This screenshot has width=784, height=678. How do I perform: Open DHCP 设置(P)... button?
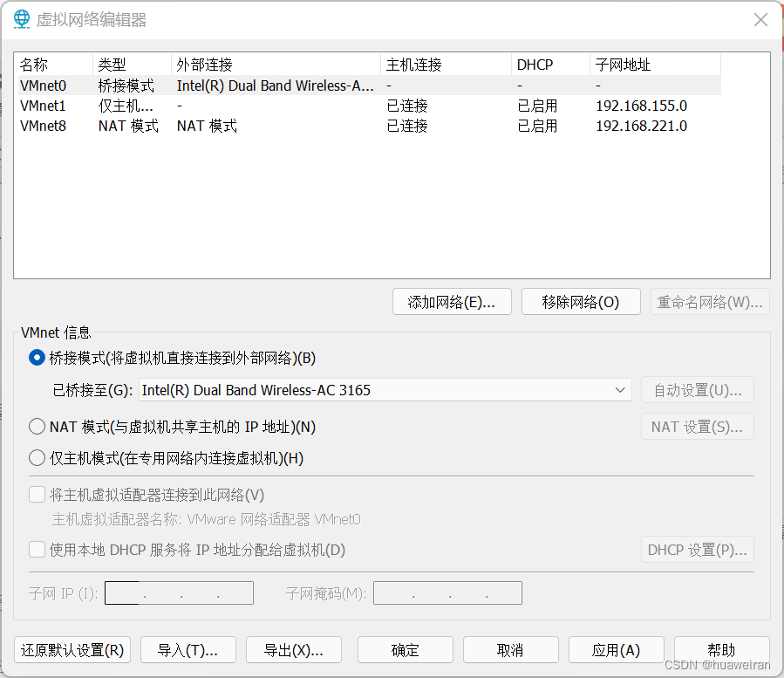698,550
